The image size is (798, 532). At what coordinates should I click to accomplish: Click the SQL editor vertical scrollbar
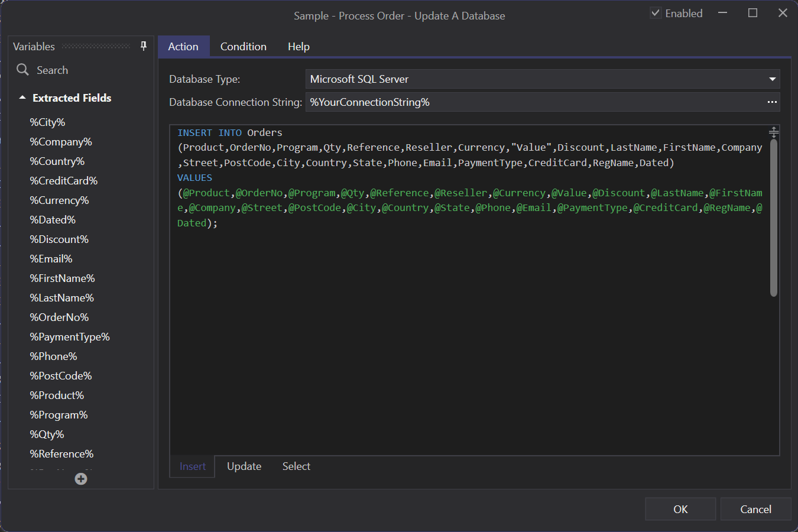(x=773, y=218)
